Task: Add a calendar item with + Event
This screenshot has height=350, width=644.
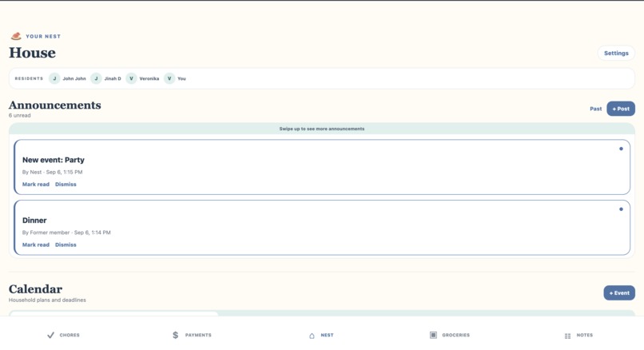Action: pos(619,293)
